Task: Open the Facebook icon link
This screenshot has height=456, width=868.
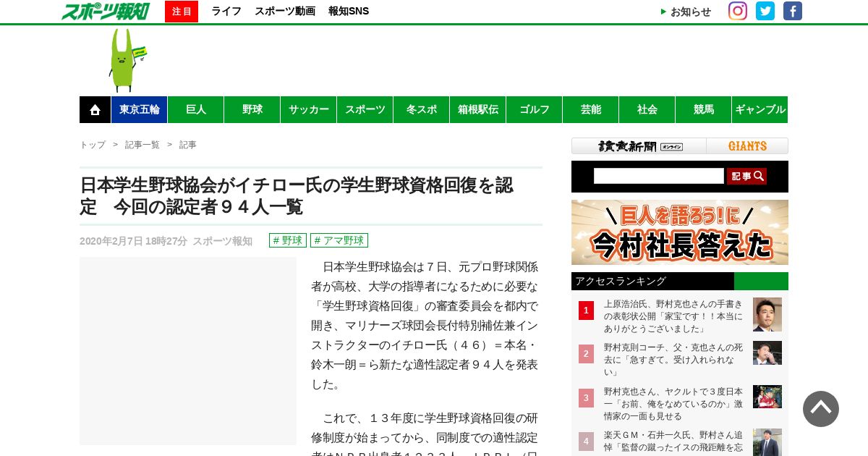Action: (x=793, y=11)
